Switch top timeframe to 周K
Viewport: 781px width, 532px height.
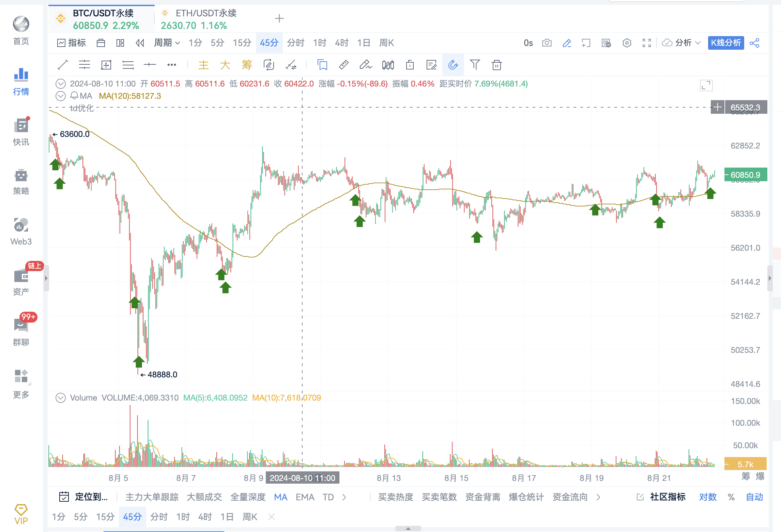386,43
